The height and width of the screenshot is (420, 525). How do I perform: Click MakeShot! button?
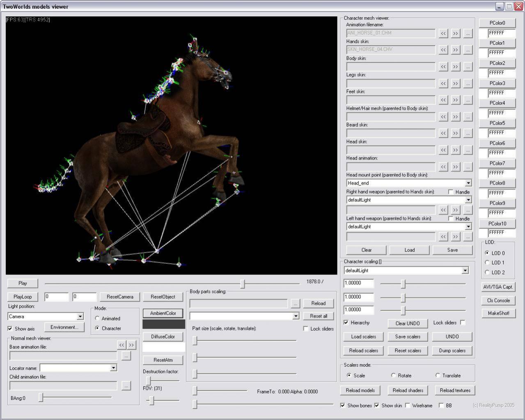pyautogui.click(x=499, y=313)
